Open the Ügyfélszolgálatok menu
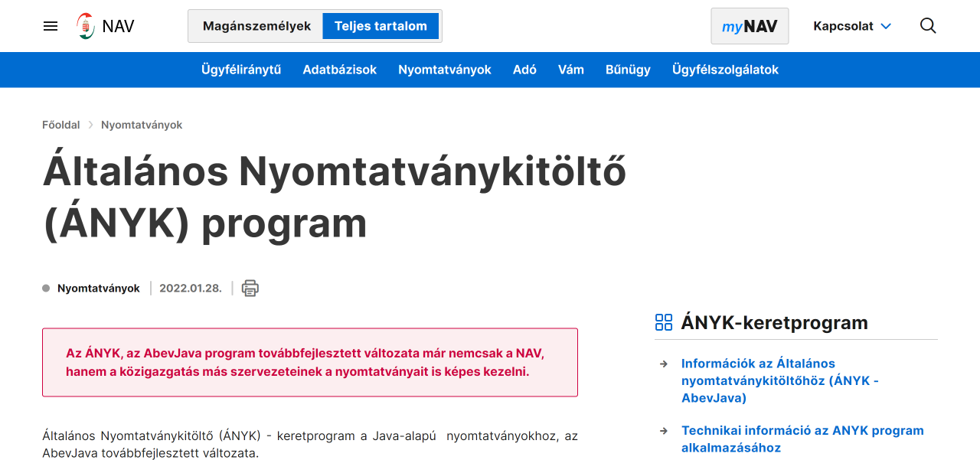Viewport: 980px width, 460px height. 725,70
